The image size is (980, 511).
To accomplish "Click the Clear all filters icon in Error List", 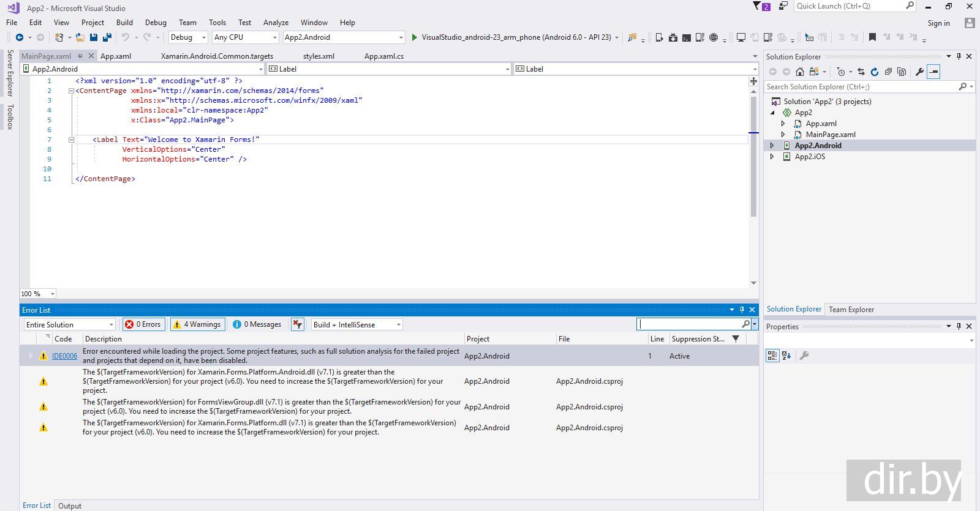I will [298, 324].
